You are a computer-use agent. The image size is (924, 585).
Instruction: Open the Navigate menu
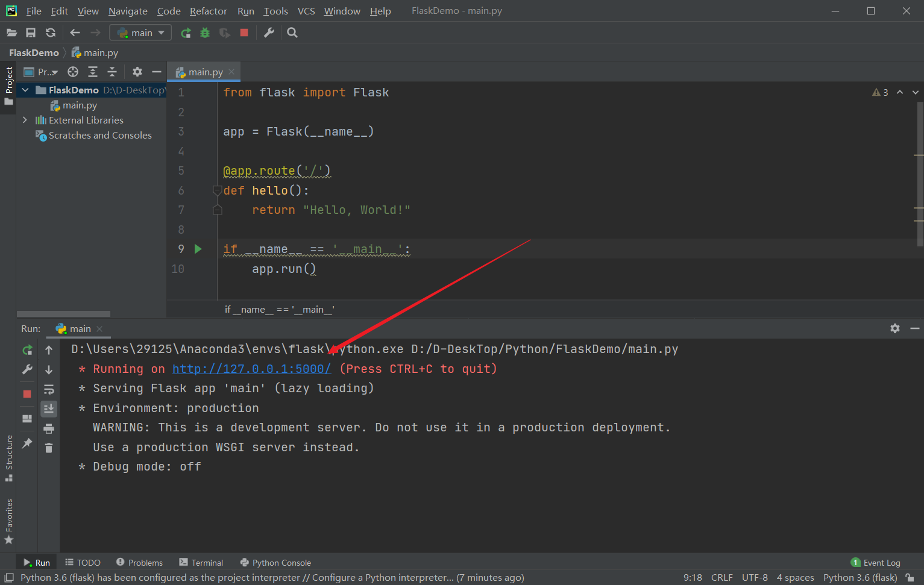[x=128, y=11]
